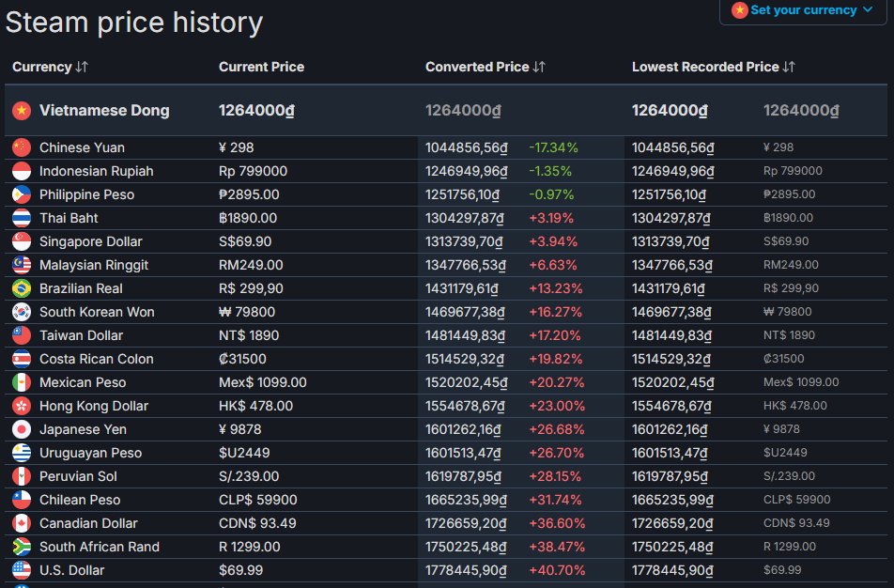Sort table by Currency column
Image resolution: width=894 pixels, height=588 pixels.
(50, 67)
